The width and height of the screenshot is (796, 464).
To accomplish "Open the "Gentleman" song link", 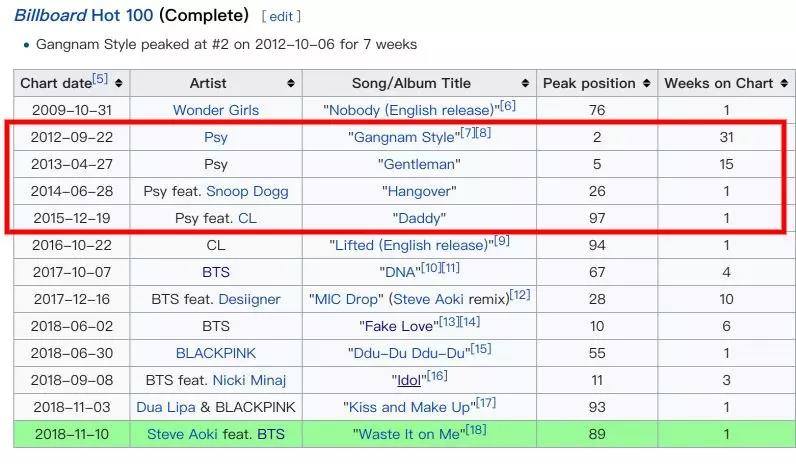I will [x=419, y=164].
